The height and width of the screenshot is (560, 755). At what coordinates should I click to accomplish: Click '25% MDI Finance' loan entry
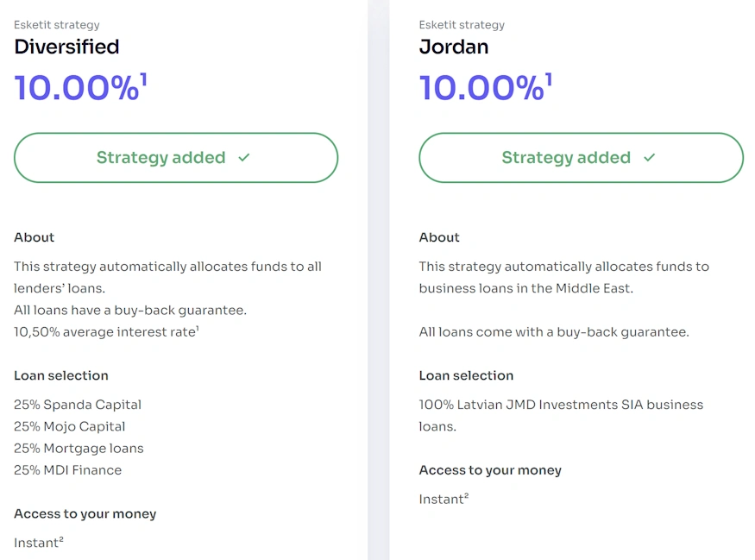click(68, 470)
